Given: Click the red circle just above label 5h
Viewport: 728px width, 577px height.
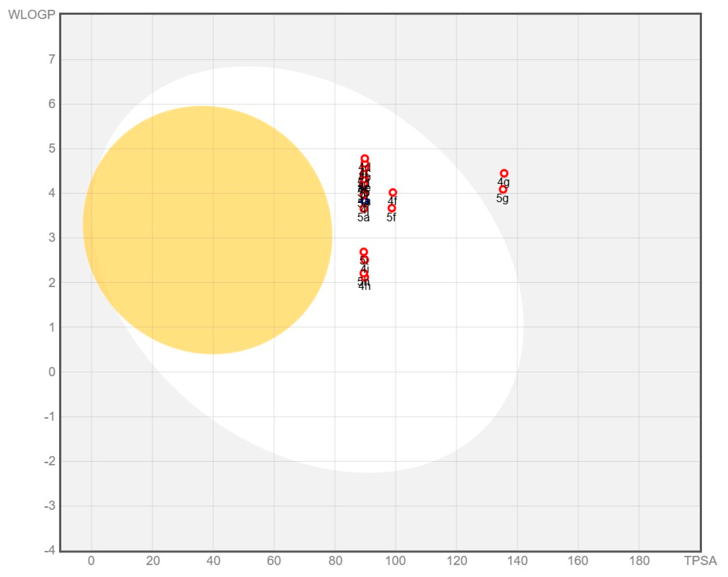Looking at the screenshot, I should pyautogui.click(x=363, y=273).
